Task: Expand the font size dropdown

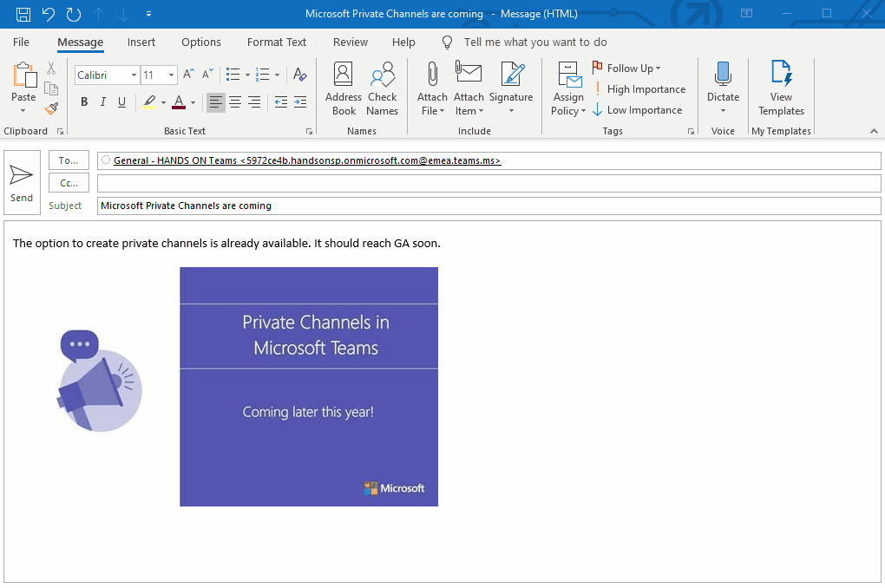Action: (172, 75)
